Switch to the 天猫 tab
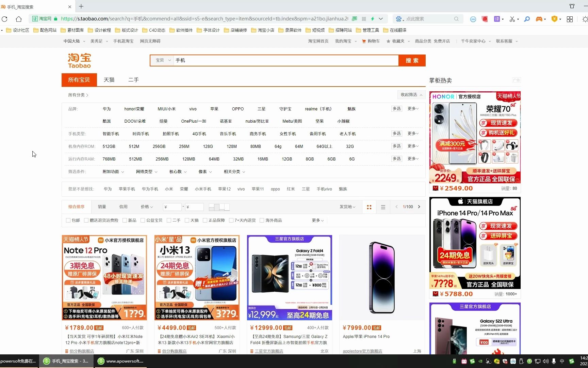Screen dimensions: 588x368 (109, 80)
